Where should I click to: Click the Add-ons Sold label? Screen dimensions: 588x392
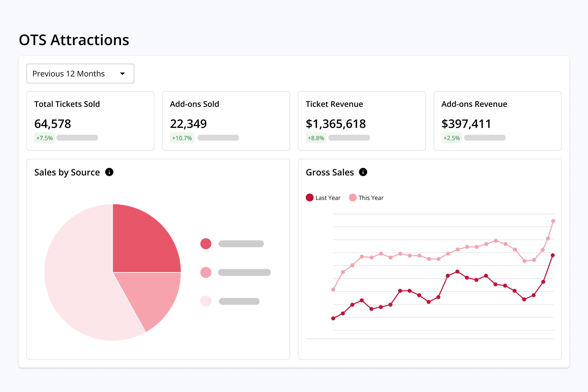(195, 104)
